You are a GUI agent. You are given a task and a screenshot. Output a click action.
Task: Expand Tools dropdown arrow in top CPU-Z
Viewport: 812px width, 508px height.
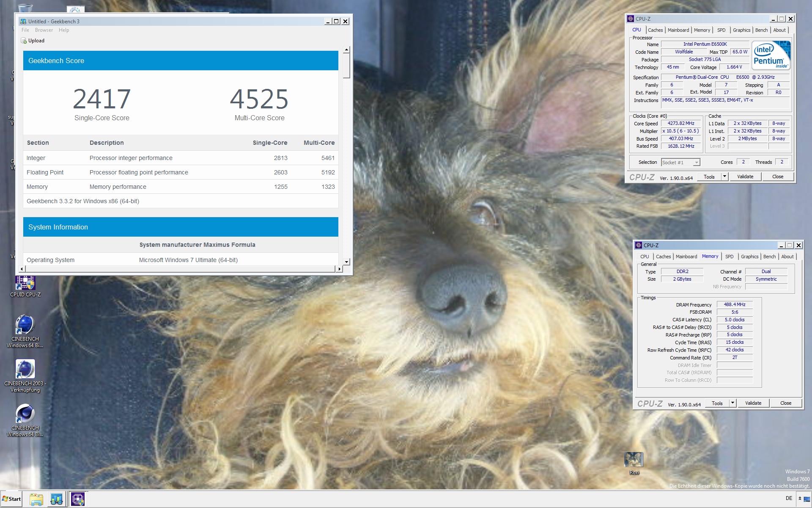724,177
